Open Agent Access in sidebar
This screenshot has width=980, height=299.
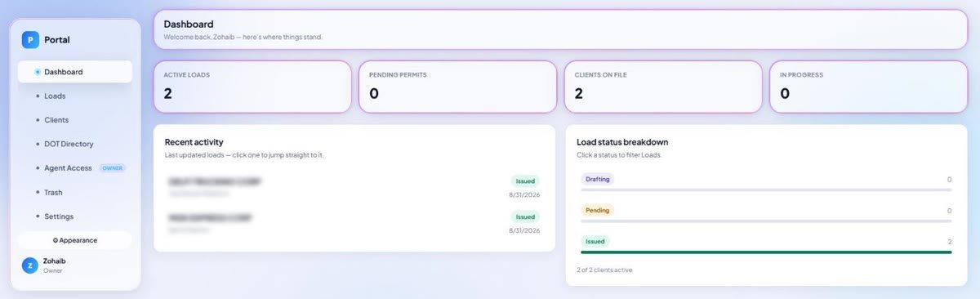click(x=75, y=168)
